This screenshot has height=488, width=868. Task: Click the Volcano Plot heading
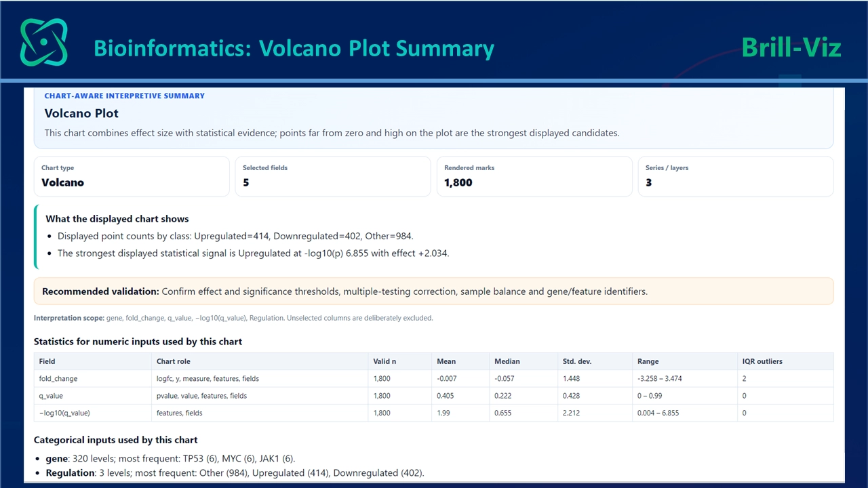pos(81,113)
